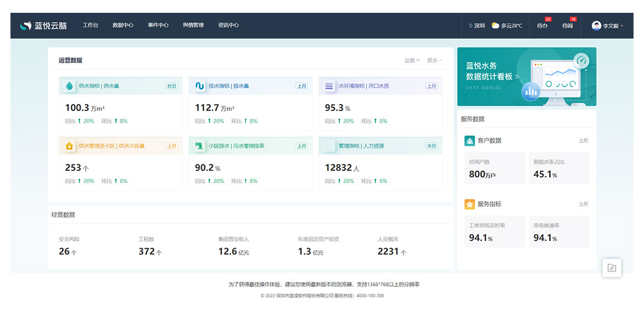The width and height of the screenshot is (644, 312).
Task: Switch to 数据中心 menu
Action: [122, 25]
